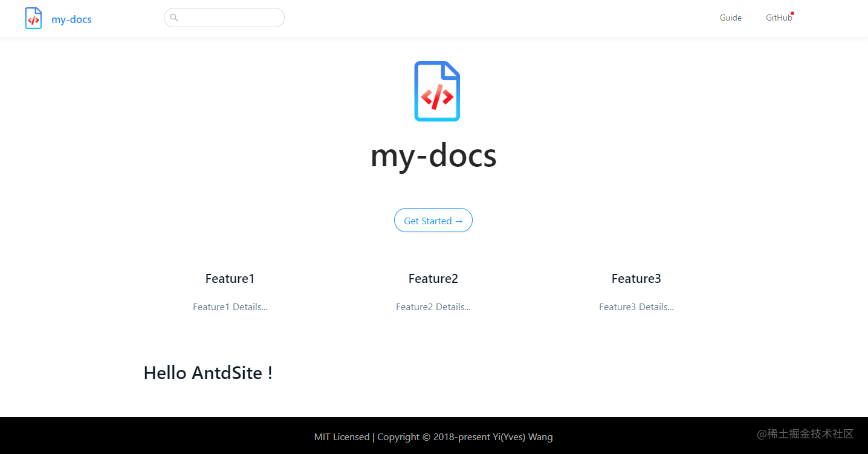Click the large hero code-document logo

click(436, 91)
